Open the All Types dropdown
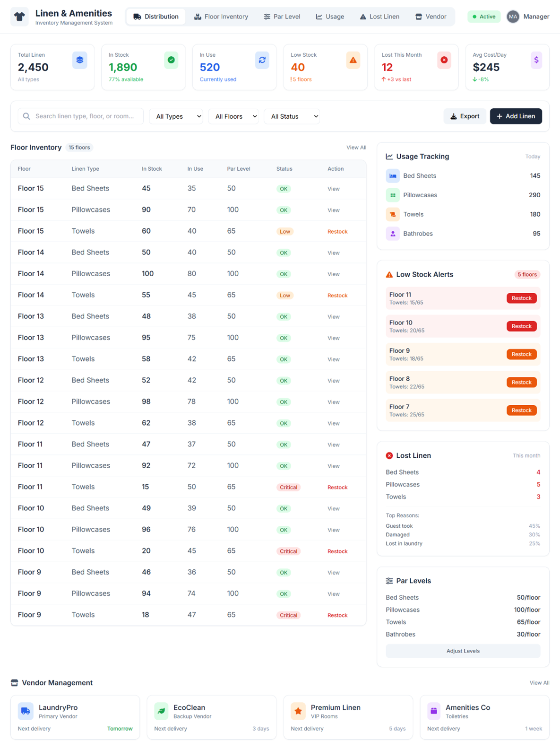560x750 pixels. pyautogui.click(x=176, y=116)
